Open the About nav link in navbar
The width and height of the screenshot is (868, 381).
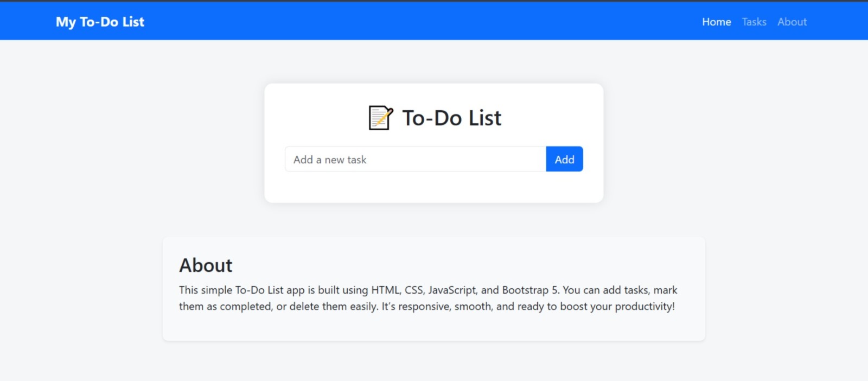(792, 22)
